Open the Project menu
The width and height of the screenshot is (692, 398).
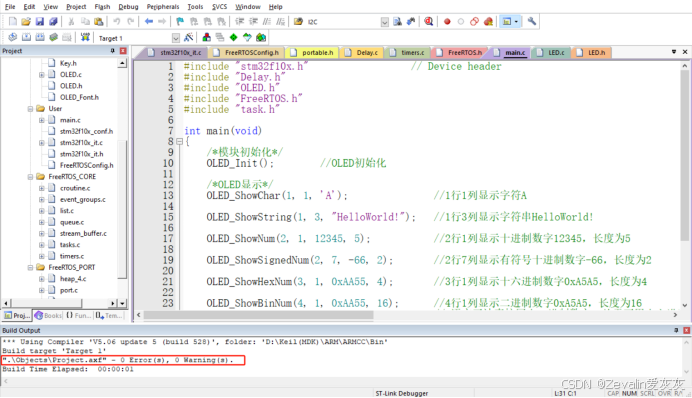coord(76,7)
